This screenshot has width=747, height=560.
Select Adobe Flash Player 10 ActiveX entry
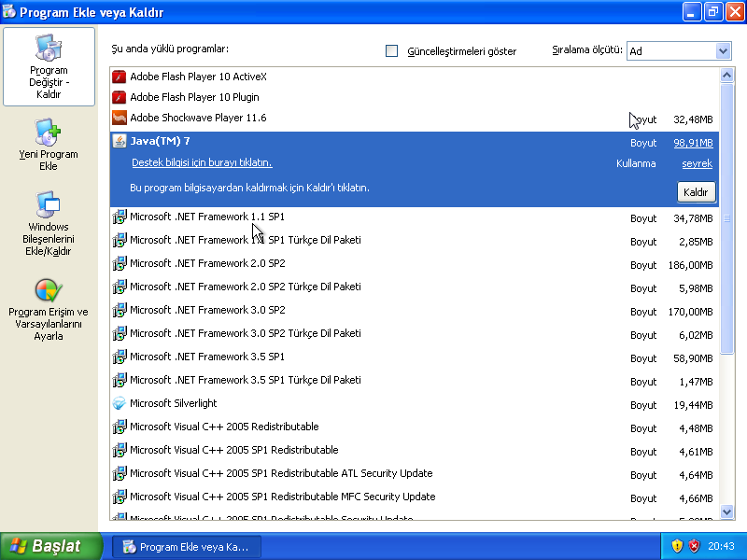click(415, 77)
